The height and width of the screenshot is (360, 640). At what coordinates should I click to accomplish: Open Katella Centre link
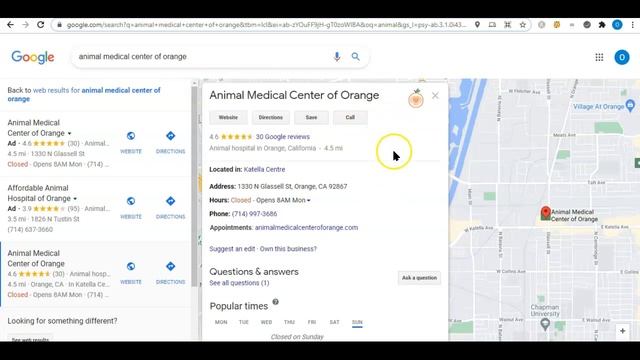(264, 169)
